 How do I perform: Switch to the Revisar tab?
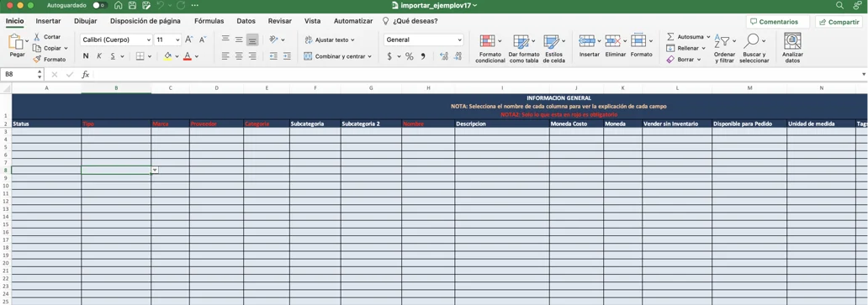tap(279, 21)
